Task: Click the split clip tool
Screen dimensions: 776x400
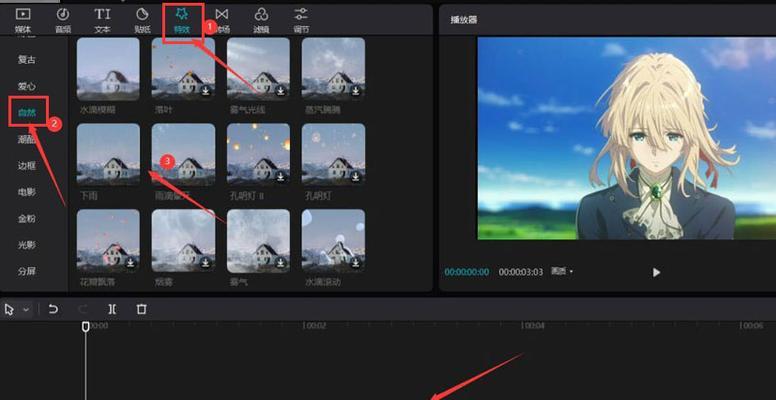Action: [112, 309]
